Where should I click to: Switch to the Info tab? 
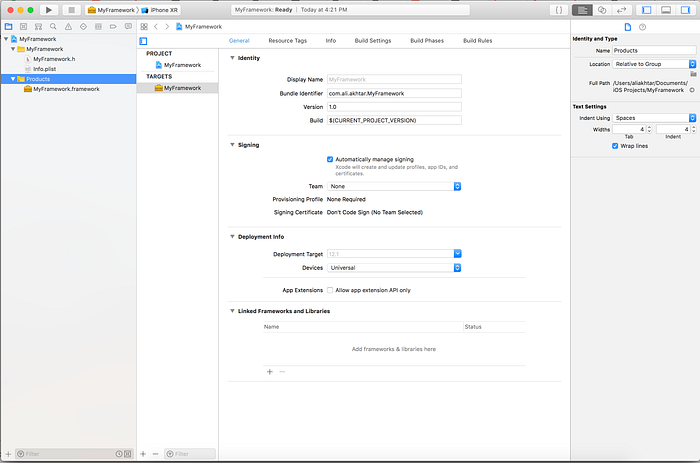click(331, 41)
